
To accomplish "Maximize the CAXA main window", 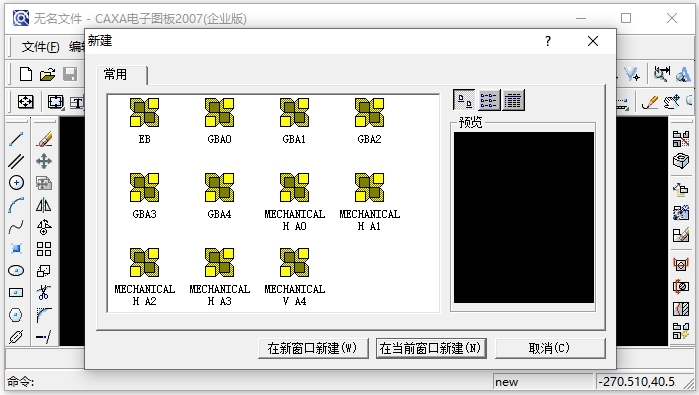I will (x=626, y=18).
